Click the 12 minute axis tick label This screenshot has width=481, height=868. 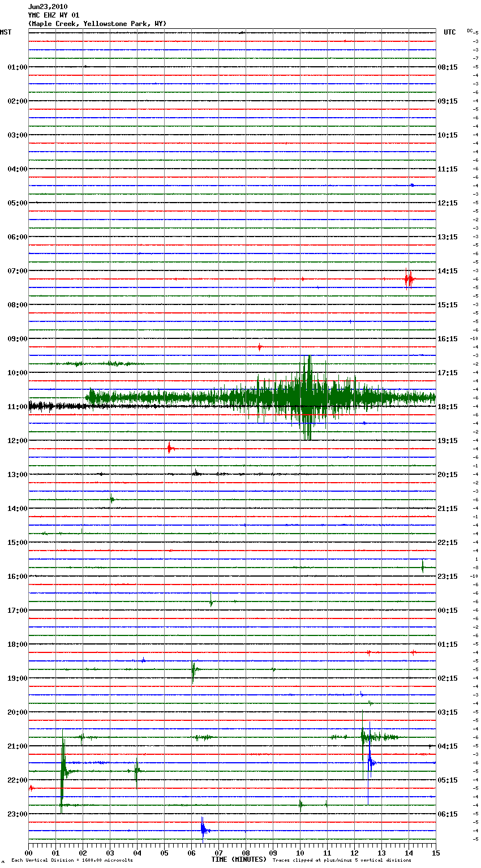pos(354,853)
